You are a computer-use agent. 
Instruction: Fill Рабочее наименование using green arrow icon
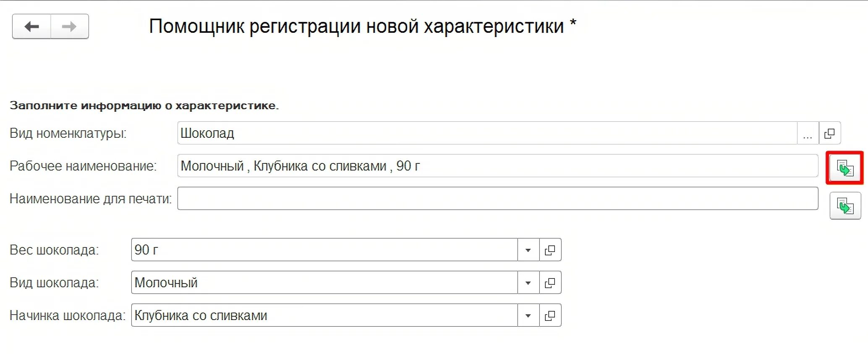tap(844, 168)
